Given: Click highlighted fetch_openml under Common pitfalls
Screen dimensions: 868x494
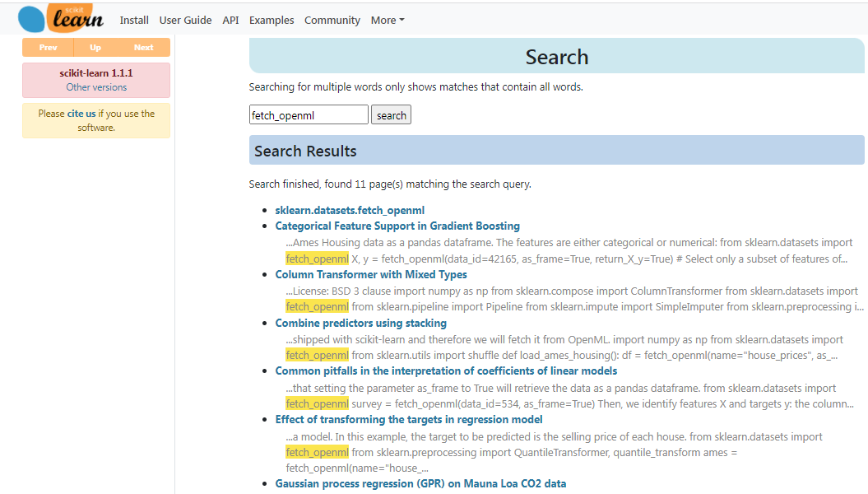Looking at the screenshot, I should tap(318, 403).
